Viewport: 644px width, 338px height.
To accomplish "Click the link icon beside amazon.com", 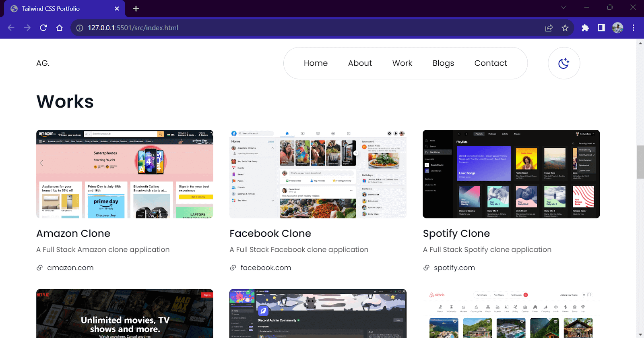I will (x=39, y=267).
